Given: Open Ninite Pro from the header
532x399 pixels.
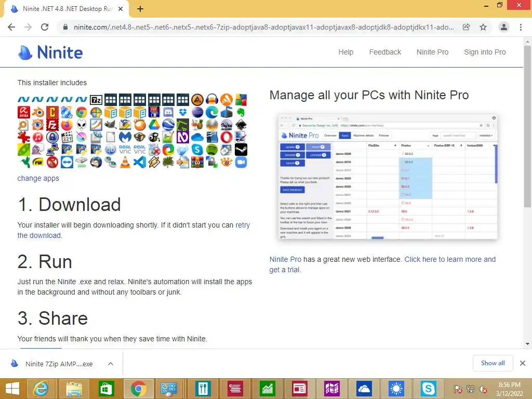Looking at the screenshot, I should click(432, 52).
